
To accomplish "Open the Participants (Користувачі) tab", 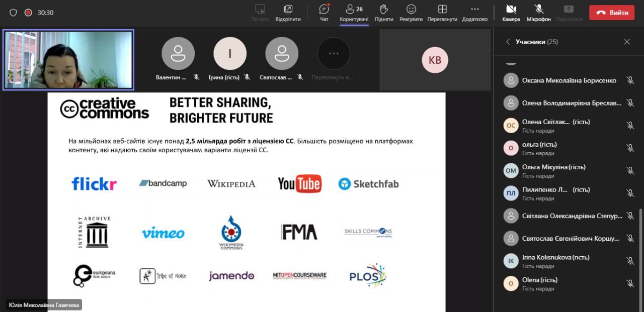I will (354, 13).
